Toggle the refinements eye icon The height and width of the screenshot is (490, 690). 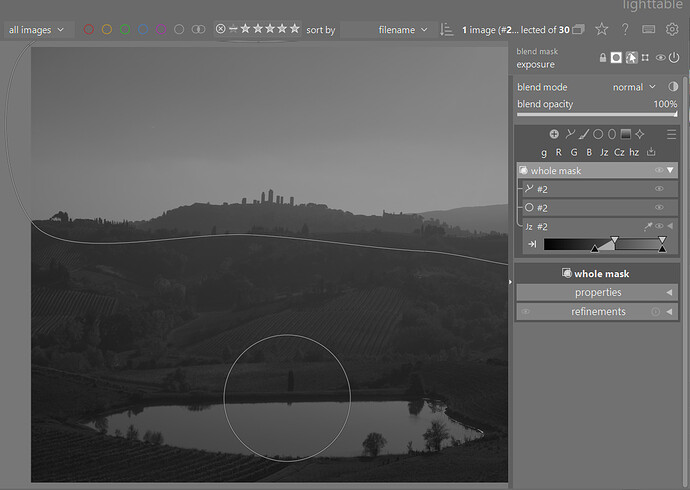[x=525, y=312]
